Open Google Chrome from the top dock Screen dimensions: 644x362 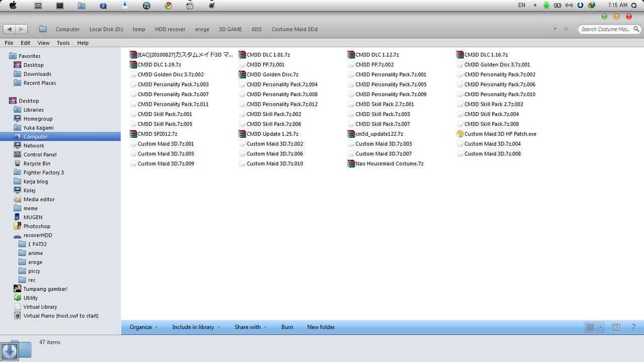[168, 6]
